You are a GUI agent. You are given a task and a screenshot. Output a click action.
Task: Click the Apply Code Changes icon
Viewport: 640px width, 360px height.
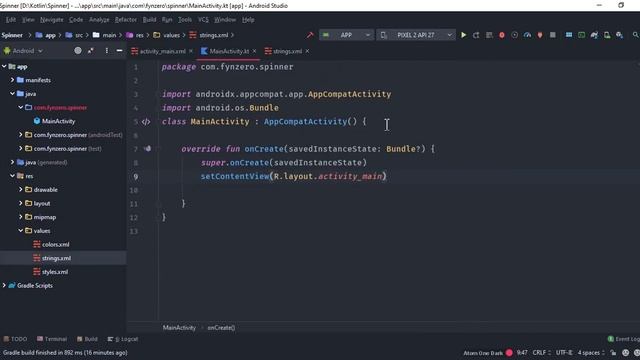(x=489, y=35)
